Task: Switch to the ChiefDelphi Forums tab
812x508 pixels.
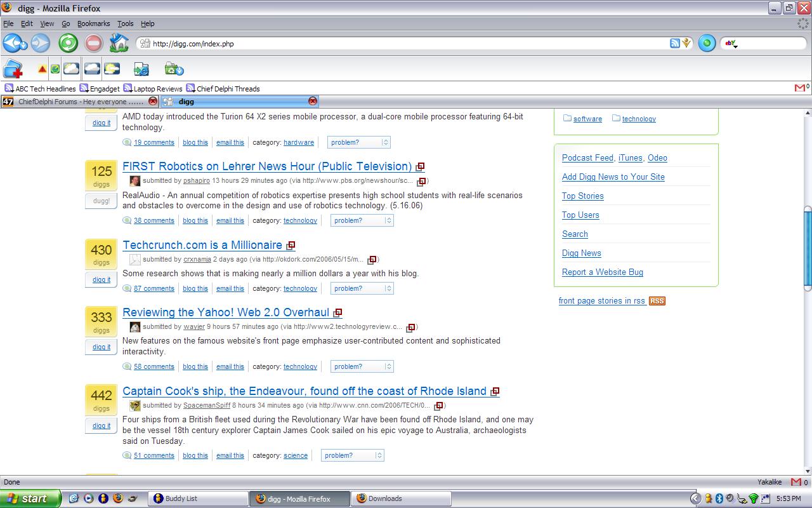Action: tap(79, 101)
